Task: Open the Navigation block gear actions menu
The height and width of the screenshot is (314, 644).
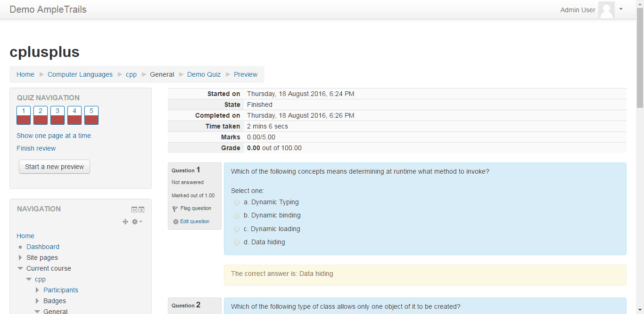Action: tap(137, 222)
